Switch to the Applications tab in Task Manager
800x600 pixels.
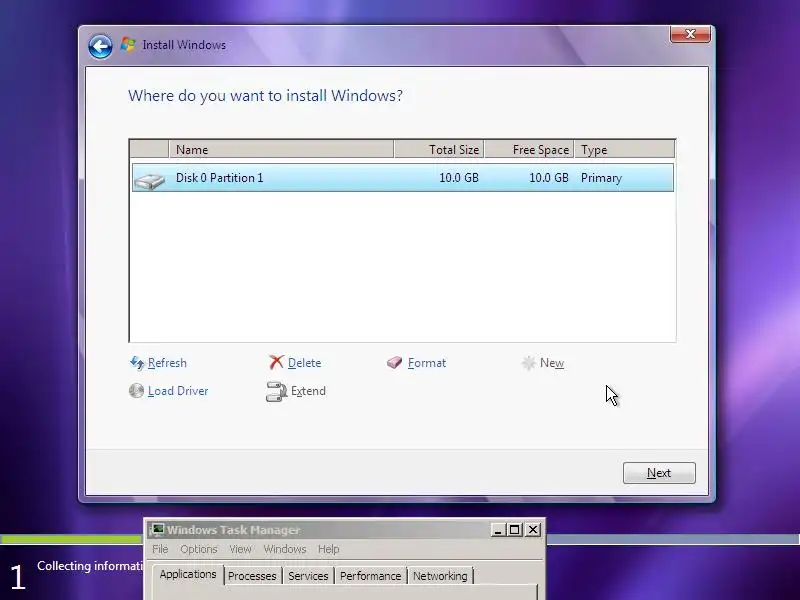pyautogui.click(x=188, y=574)
